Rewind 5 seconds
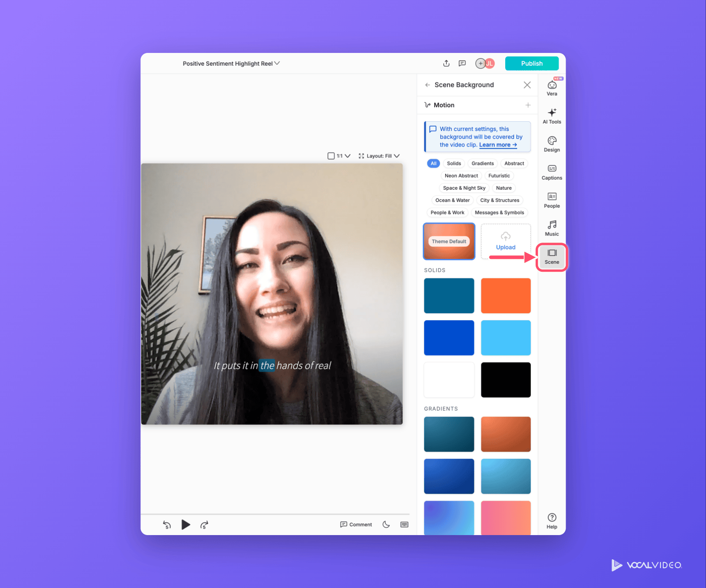706x588 pixels. click(167, 525)
